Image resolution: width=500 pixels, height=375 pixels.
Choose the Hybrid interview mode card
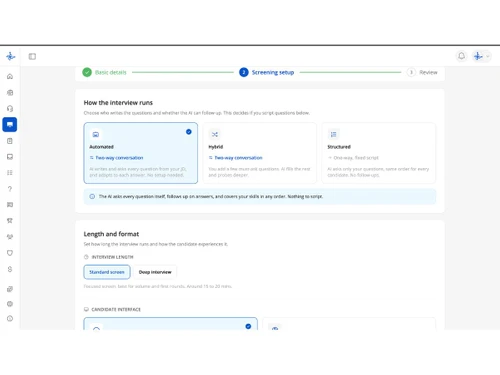[260, 153]
